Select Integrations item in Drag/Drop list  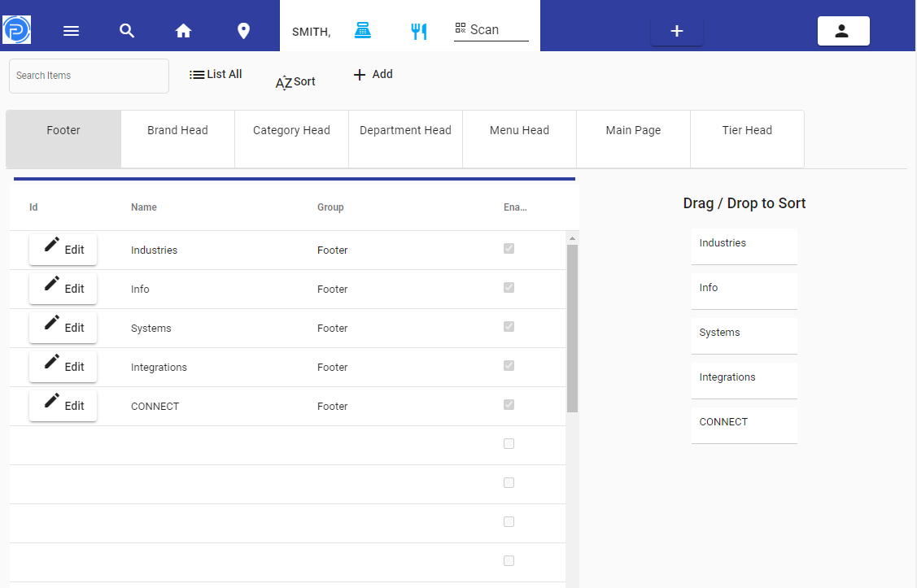tap(744, 381)
